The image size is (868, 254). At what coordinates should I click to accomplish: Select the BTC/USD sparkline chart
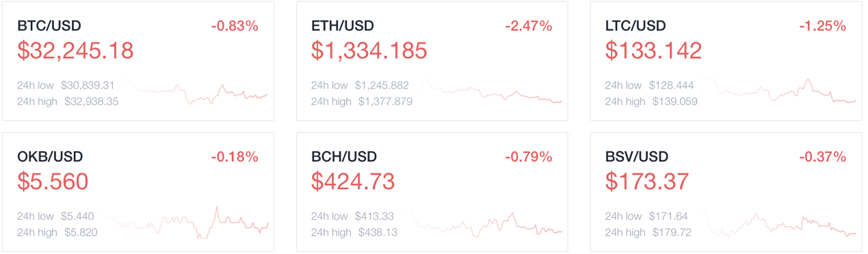[198, 93]
